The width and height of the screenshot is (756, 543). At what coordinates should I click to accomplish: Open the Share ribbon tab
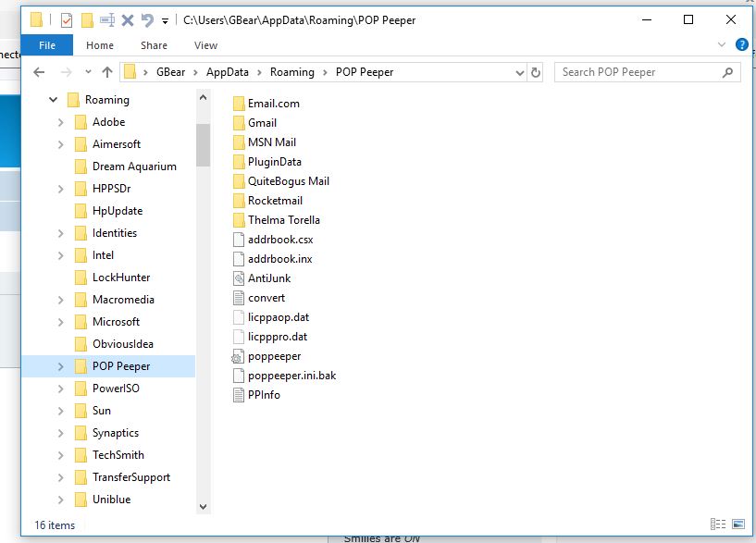tap(154, 45)
